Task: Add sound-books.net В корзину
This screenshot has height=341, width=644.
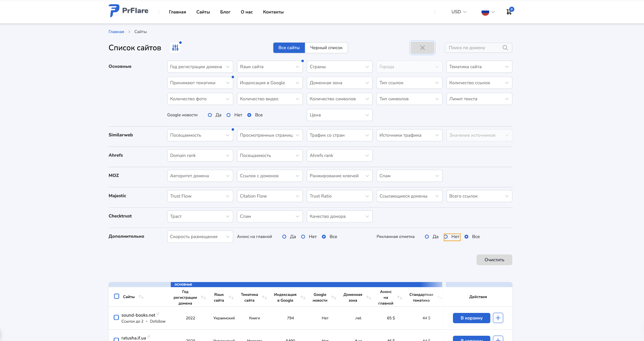Action: pos(471,318)
